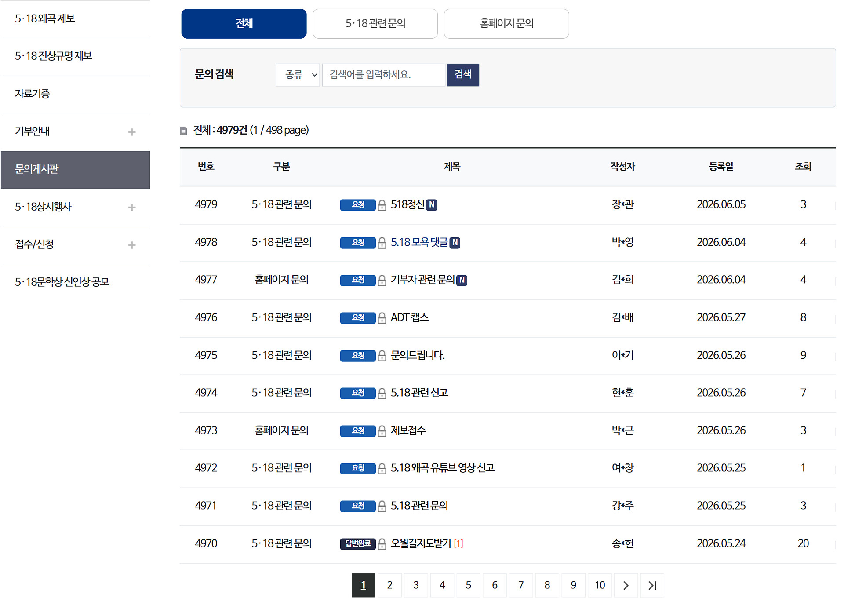Open the 5.18 왜곡 유튜브 영상 신고 post
844x616 pixels.
(443, 468)
